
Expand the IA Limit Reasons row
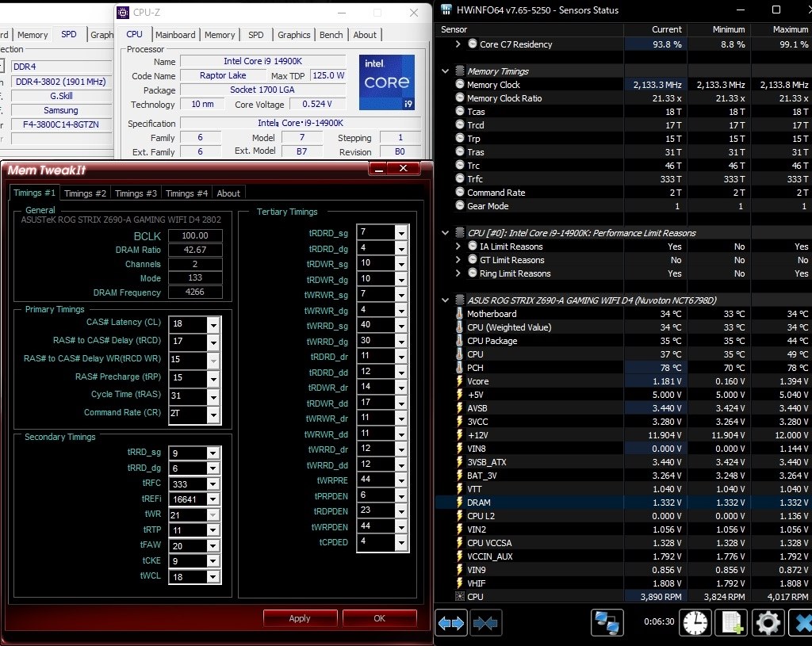[458, 247]
